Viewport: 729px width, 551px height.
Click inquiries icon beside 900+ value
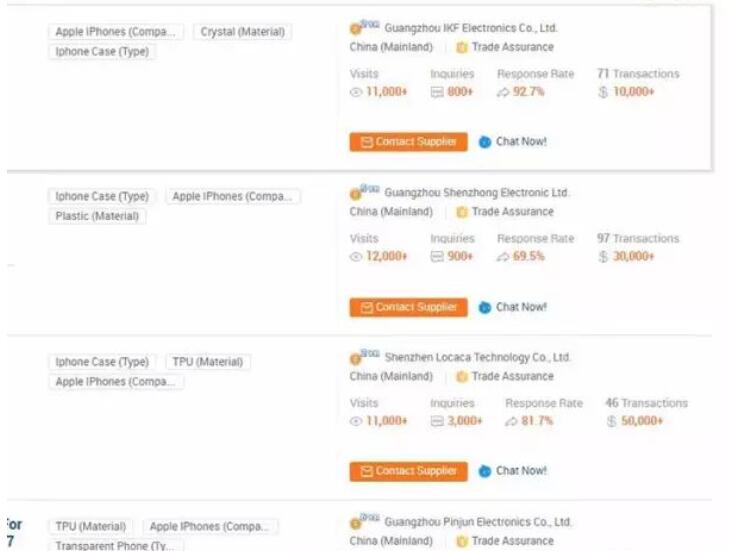coord(436,257)
